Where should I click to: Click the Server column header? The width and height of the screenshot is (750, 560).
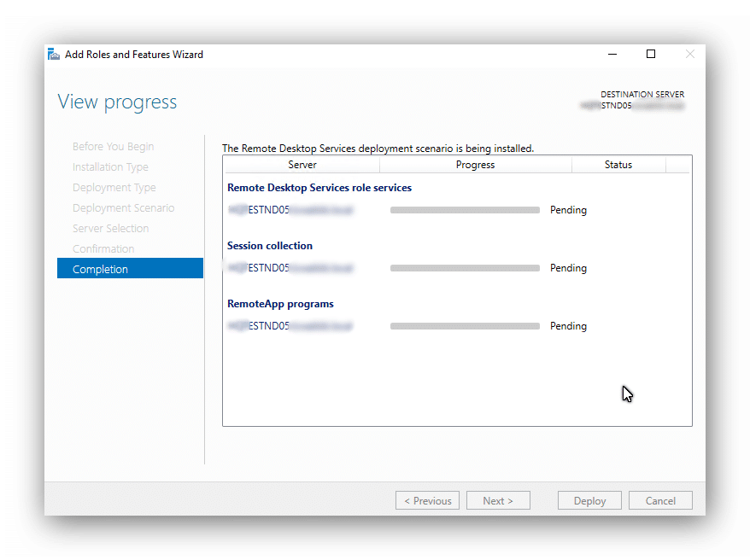click(302, 165)
